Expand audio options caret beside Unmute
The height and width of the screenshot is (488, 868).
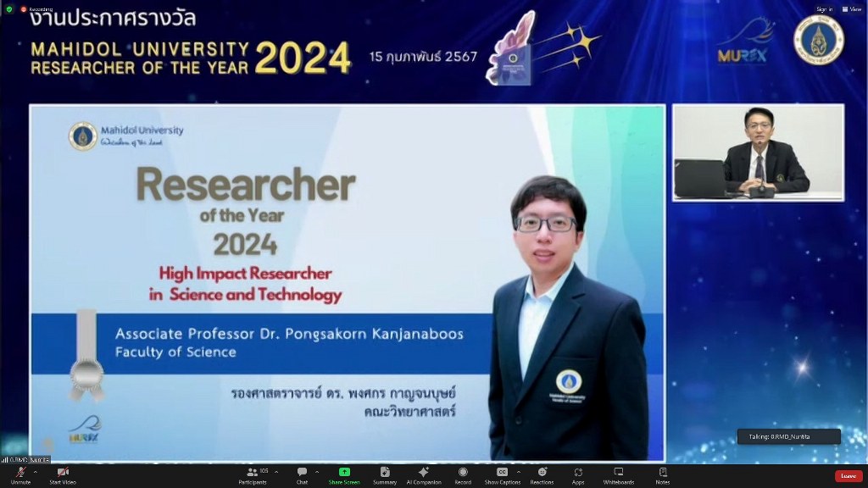tap(36, 472)
